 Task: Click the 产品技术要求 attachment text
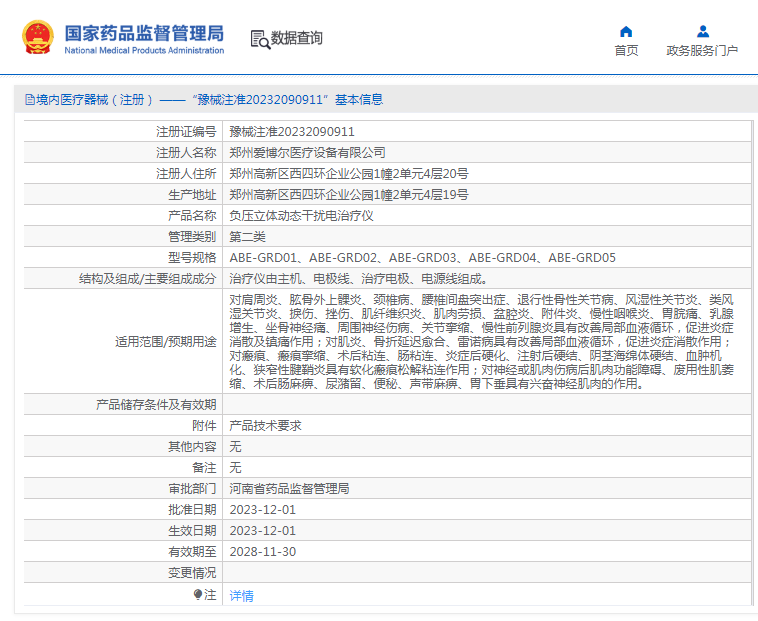pos(265,426)
